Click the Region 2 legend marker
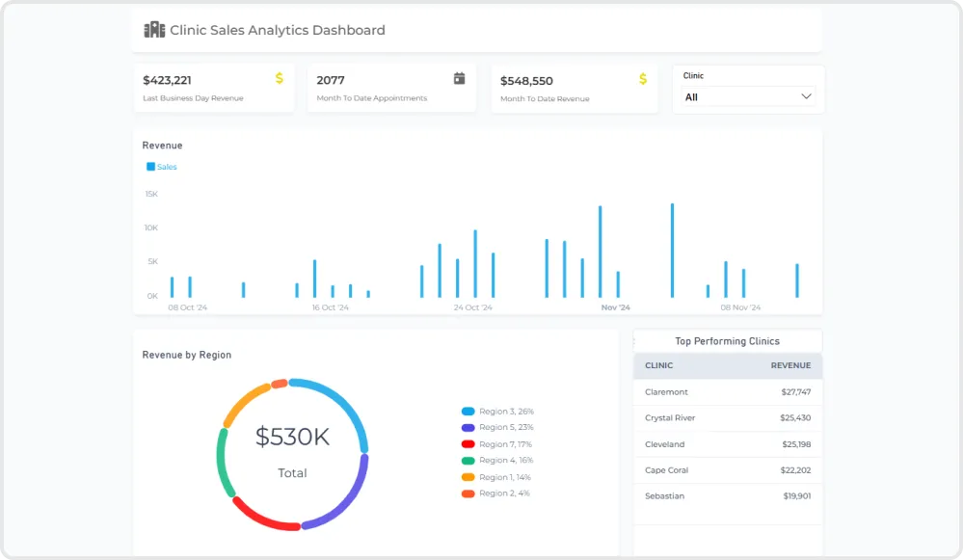The width and height of the screenshot is (963, 560). [468, 493]
